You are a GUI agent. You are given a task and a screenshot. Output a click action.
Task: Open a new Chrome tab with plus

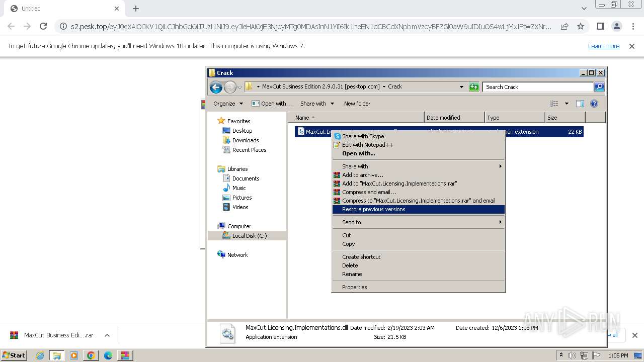pyautogui.click(x=136, y=9)
